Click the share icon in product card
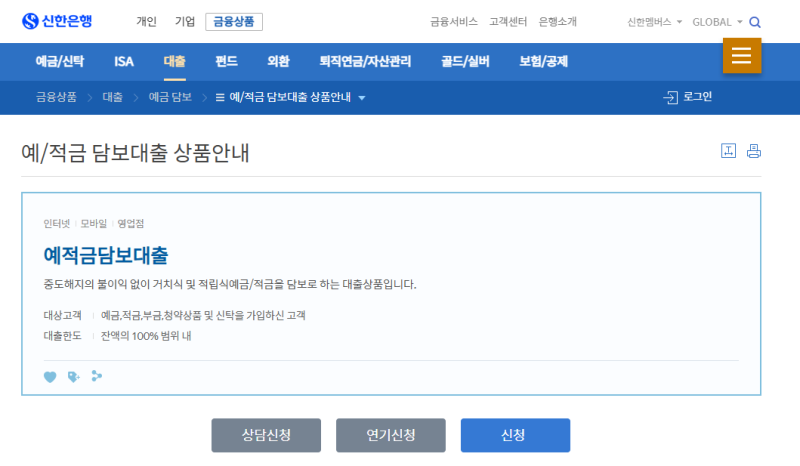 [96, 376]
